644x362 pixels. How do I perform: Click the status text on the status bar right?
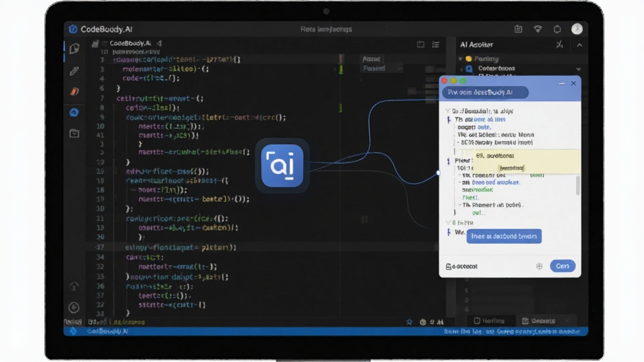point(512,331)
